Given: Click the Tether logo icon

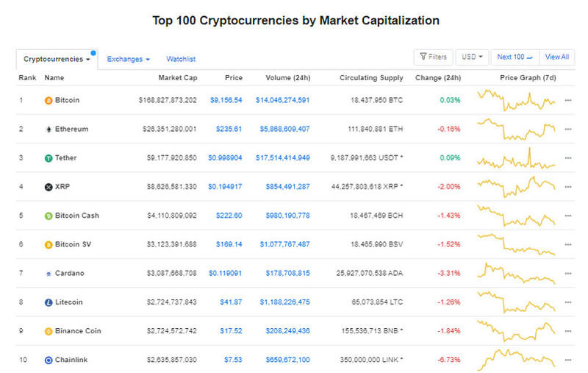Looking at the screenshot, I should [x=49, y=158].
